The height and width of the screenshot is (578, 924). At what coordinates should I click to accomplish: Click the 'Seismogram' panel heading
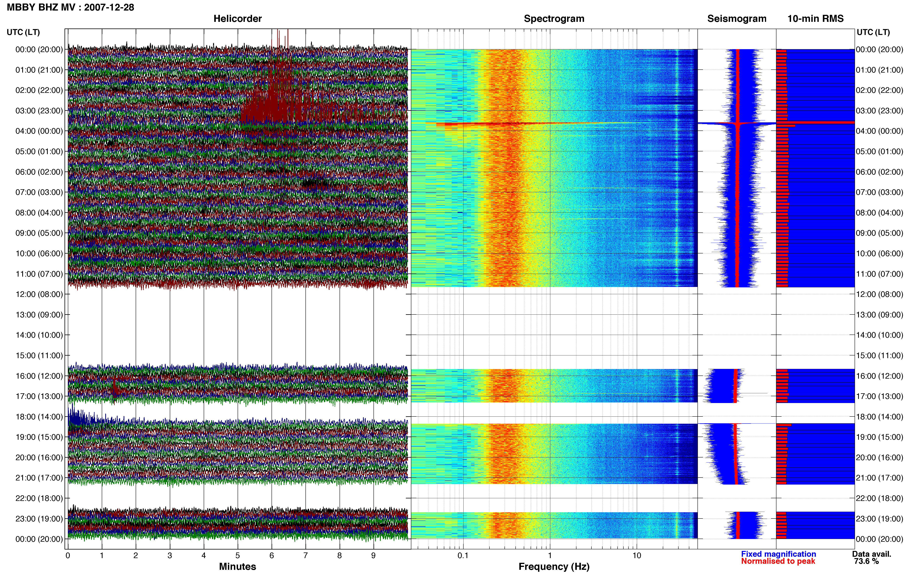coord(737,18)
